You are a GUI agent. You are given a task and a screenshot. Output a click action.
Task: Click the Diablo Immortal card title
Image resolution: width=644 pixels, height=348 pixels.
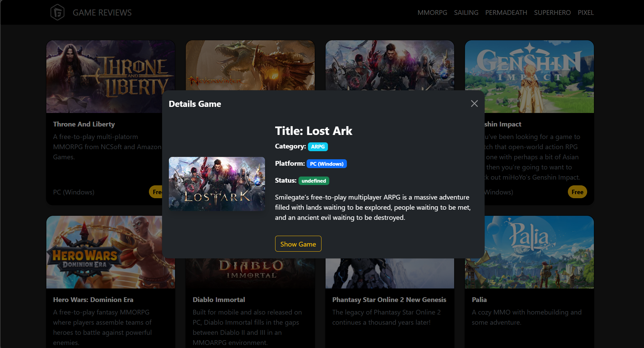219,300
